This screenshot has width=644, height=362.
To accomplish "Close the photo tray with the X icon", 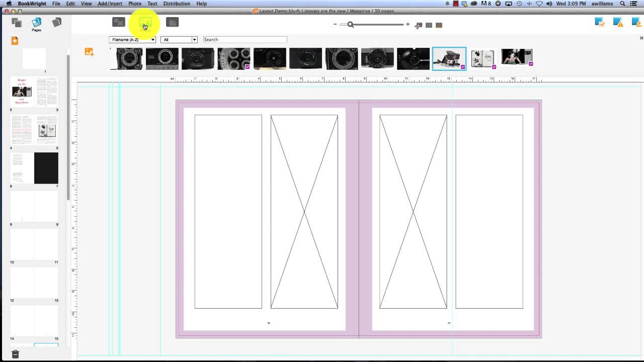I will (x=641, y=38).
